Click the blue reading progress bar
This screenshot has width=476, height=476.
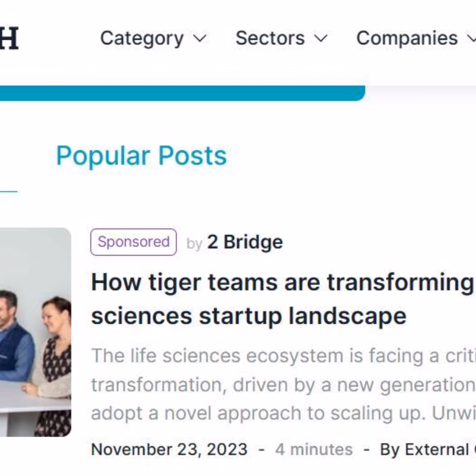(183, 93)
